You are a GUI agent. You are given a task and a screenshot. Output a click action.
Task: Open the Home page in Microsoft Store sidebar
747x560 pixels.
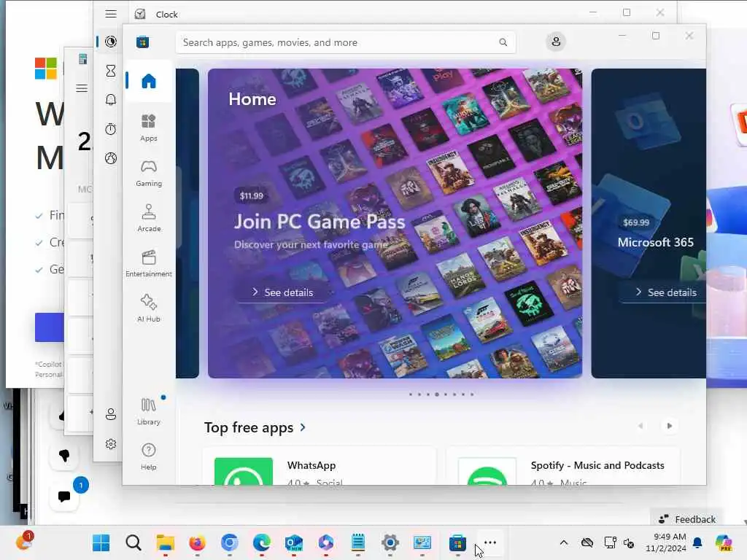(x=149, y=81)
